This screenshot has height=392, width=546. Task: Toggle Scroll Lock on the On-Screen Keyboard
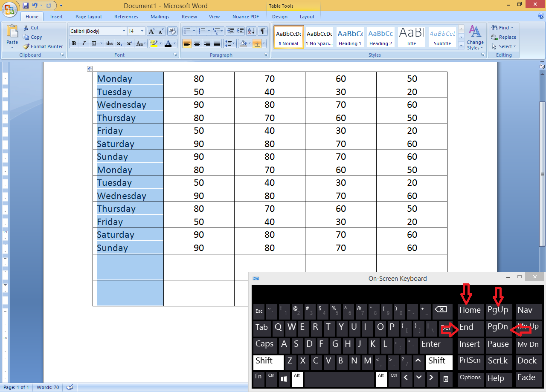[499, 360]
